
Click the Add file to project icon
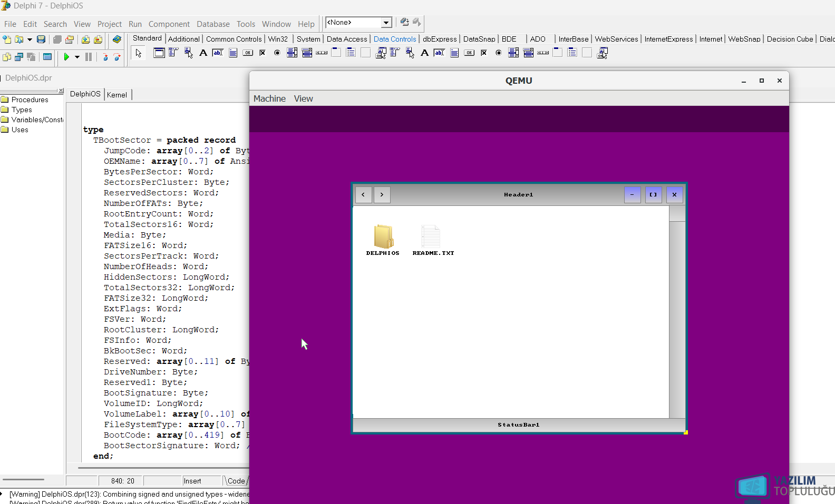85,39
